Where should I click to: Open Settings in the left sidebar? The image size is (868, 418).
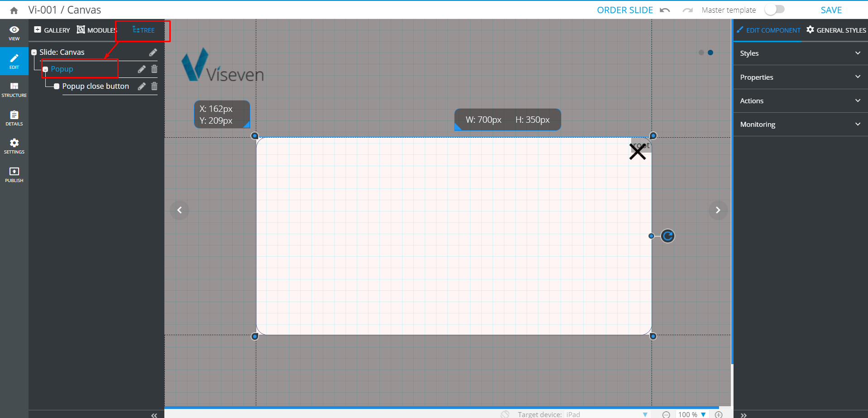[x=14, y=146]
